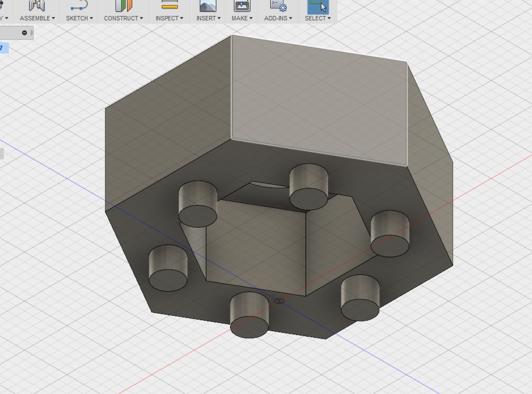The width and height of the screenshot is (532, 394).
Task: Click the Inspect measure ruler icon
Action: [170, 5]
